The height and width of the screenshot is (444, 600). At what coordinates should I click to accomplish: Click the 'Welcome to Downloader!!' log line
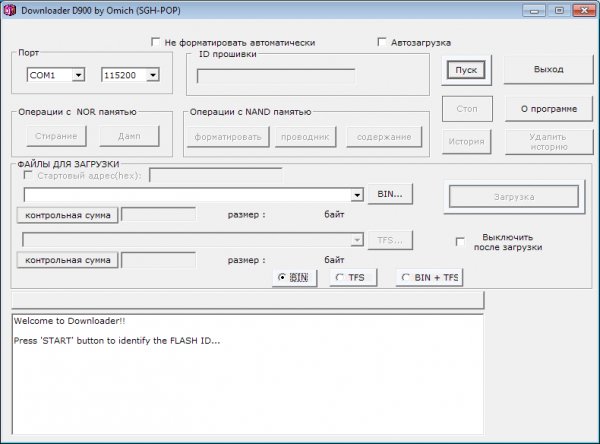point(70,321)
